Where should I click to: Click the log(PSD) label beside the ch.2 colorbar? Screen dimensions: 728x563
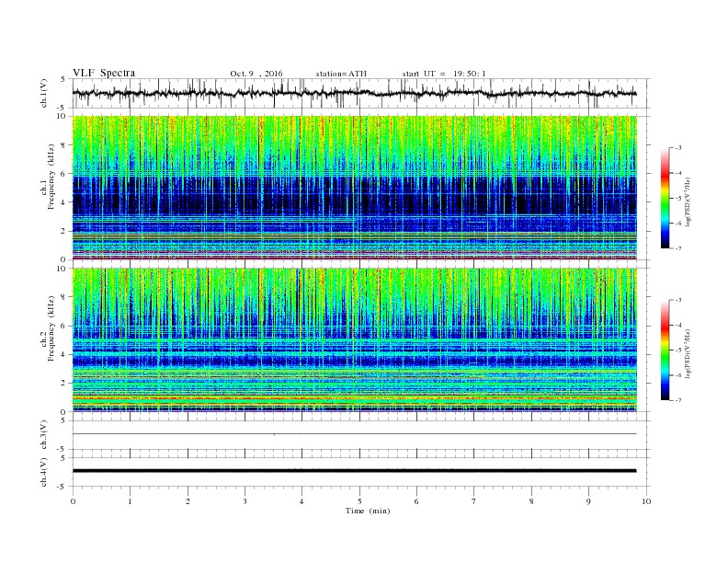coord(689,353)
